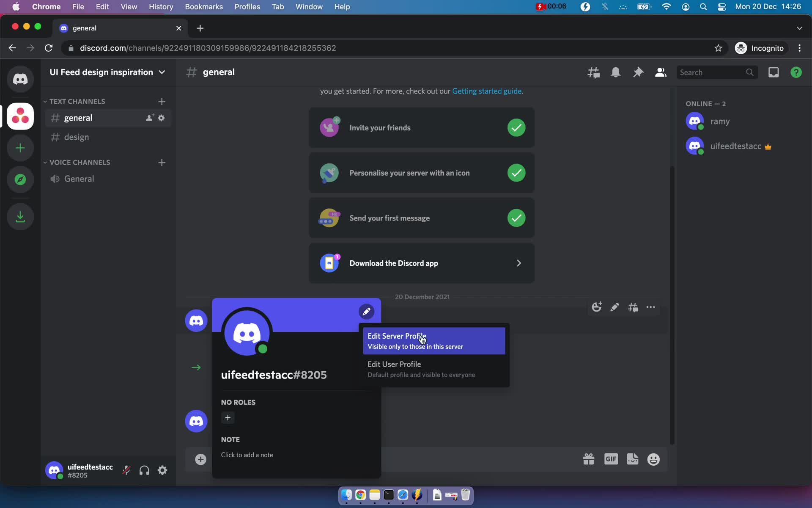Click the gift Nitro icon
Image resolution: width=812 pixels, height=508 pixels.
click(589, 459)
